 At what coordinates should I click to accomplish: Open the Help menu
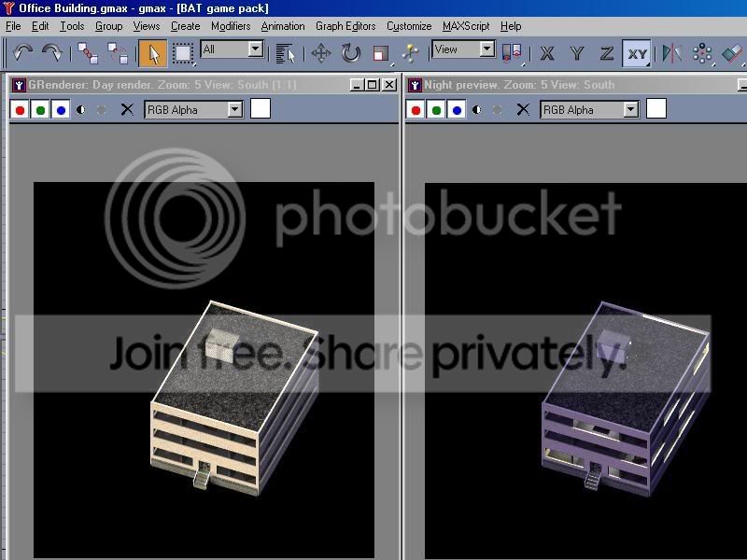coord(511,26)
